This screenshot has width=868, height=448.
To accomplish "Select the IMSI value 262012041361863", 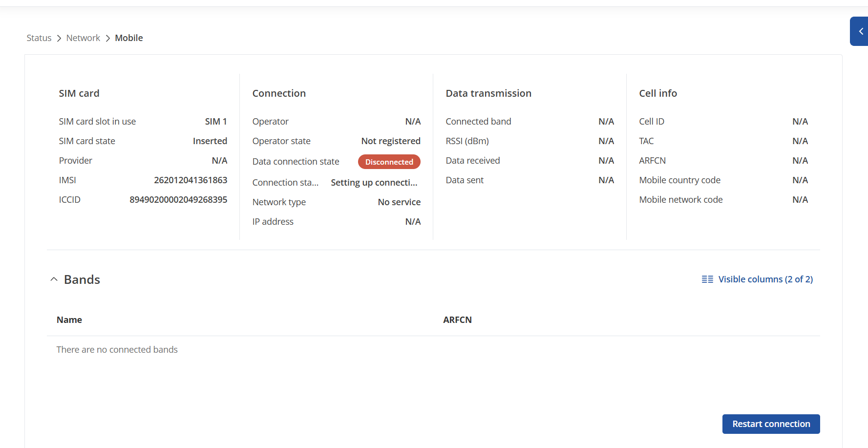I will pyautogui.click(x=191, y=180).
